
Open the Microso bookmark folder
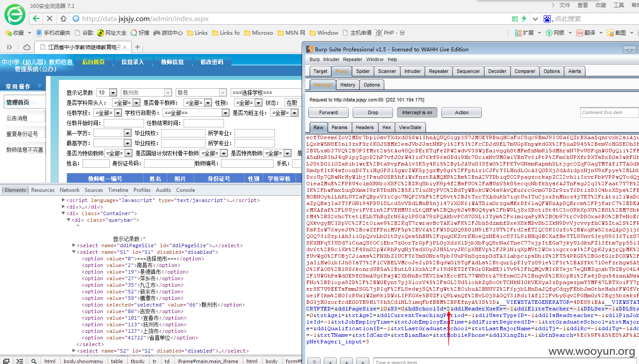[x=258, y=32]
